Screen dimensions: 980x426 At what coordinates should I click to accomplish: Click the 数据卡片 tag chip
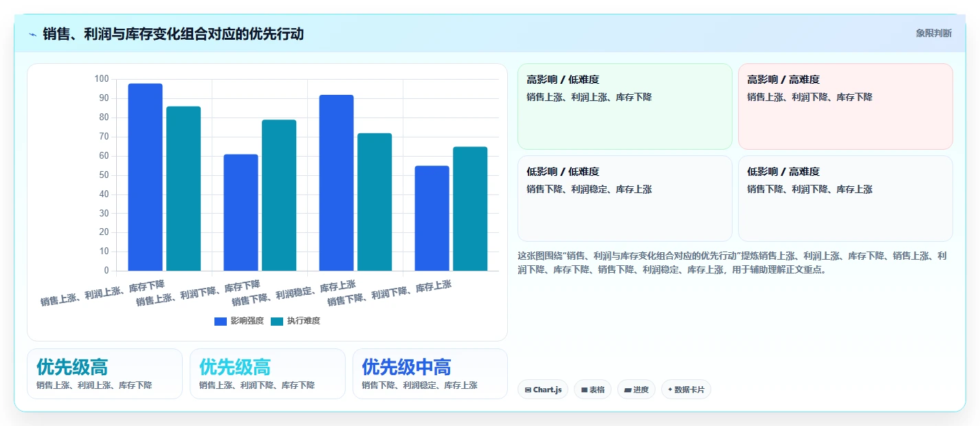(686, 390)
